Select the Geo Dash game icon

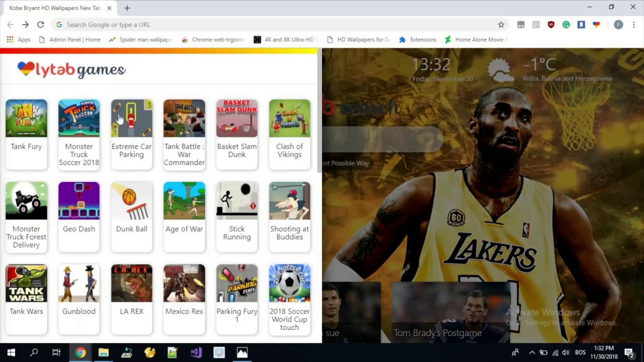pyautogui.click(x=79, y=201)
